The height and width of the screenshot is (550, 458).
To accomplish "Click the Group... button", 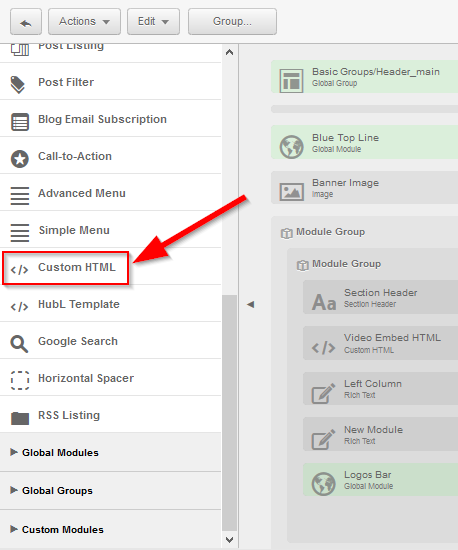I will tap(232, 22).
